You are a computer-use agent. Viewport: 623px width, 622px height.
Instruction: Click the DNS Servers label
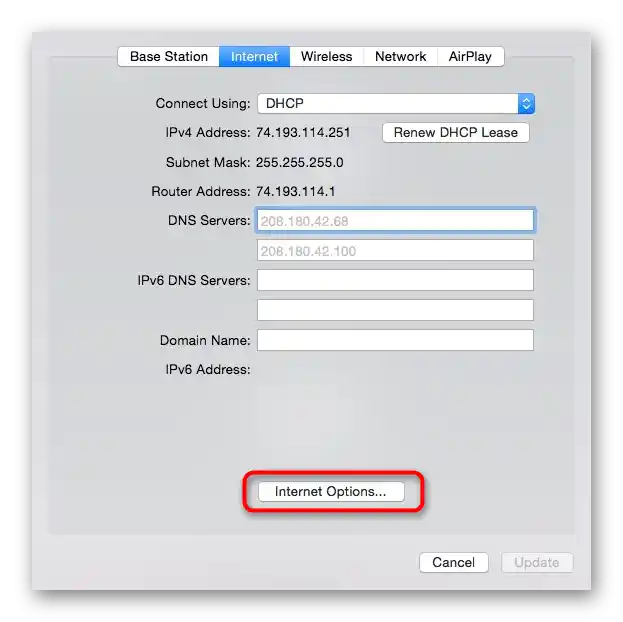(x=209, y=220)
